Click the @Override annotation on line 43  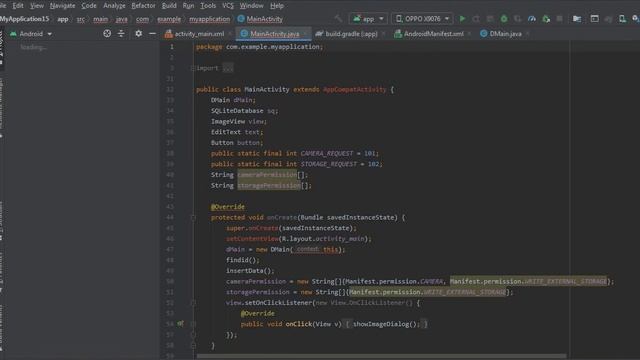pyautogui.click(x=228, y=207)
